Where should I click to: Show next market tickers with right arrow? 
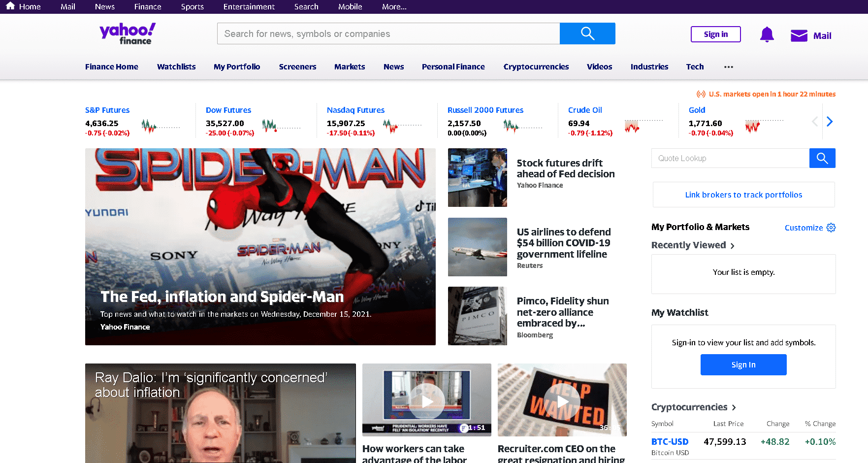(830, 122)
